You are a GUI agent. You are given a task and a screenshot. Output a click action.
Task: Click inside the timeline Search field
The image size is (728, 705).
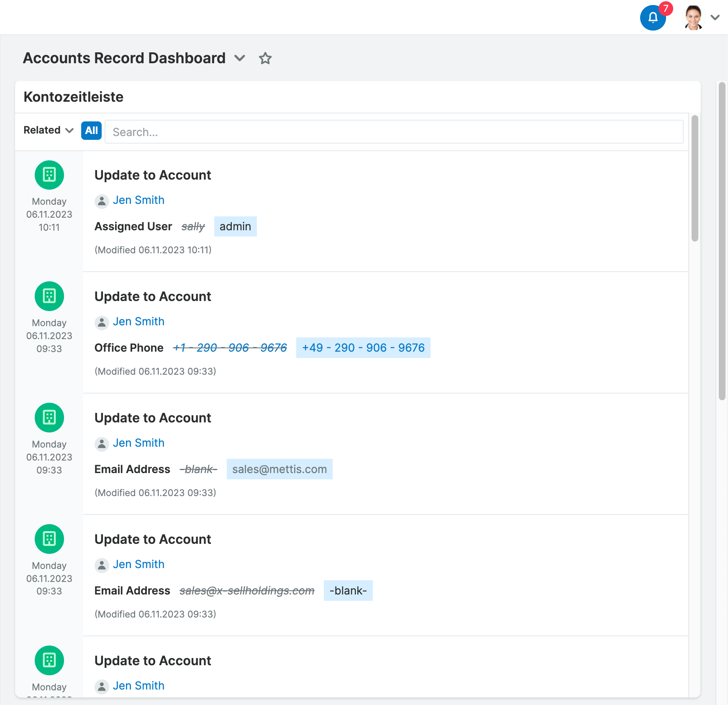[x=394, y=132]
